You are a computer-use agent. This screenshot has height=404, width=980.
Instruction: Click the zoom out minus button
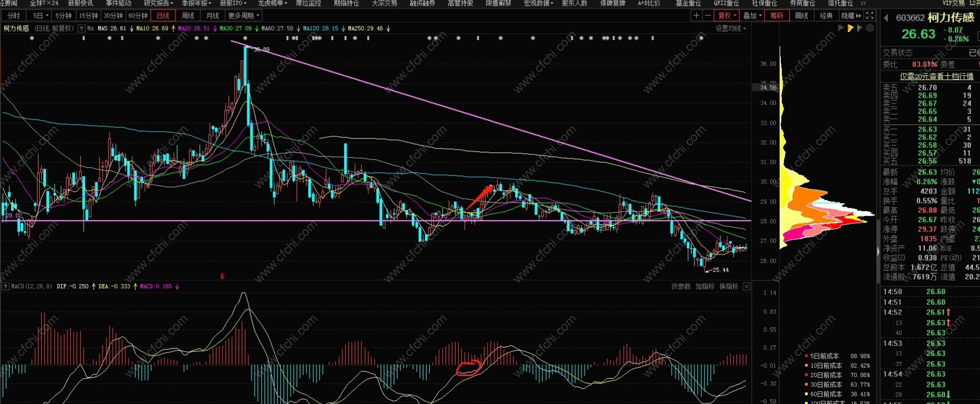(708, 16)
